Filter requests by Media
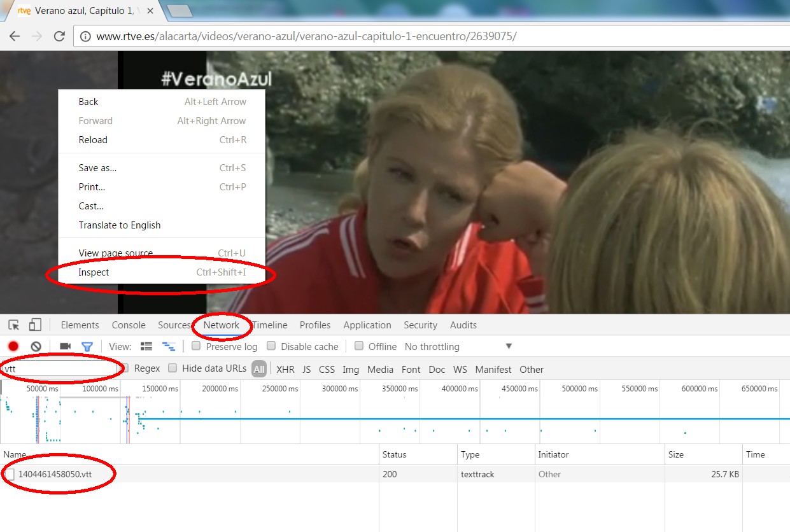This screenshot has width=790, height=532. [381, 369]
